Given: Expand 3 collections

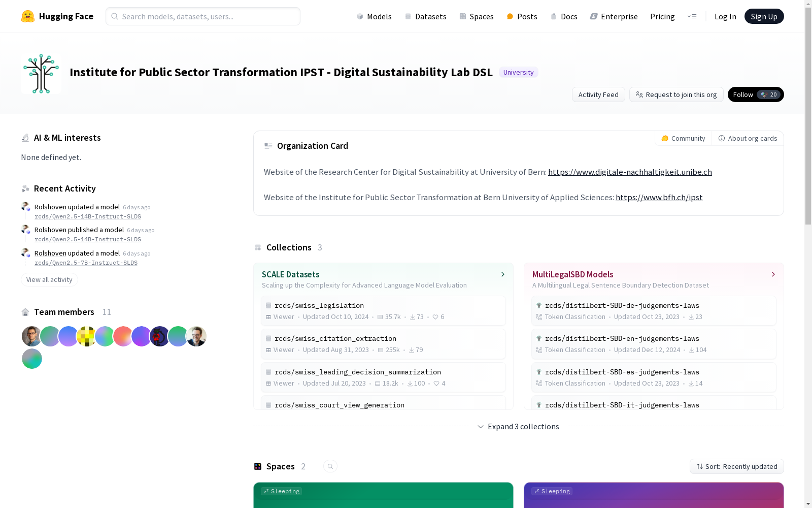Looking at the screenshot, I should (x=518, y=427).
